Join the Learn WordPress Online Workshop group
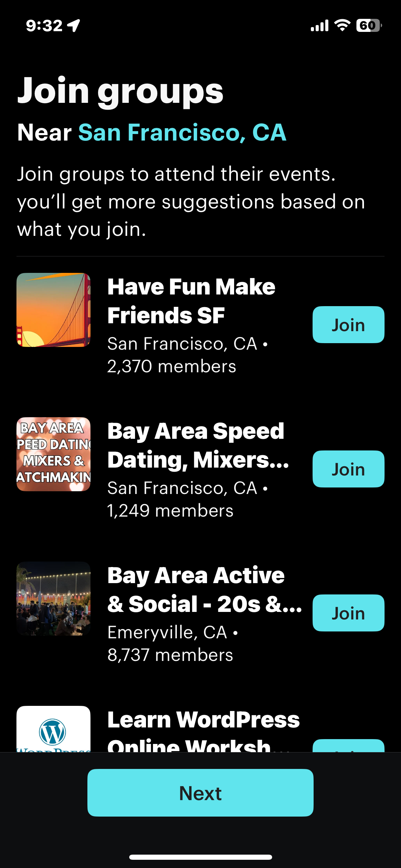Viewport: 401px width, 868px height. (348, 747)
